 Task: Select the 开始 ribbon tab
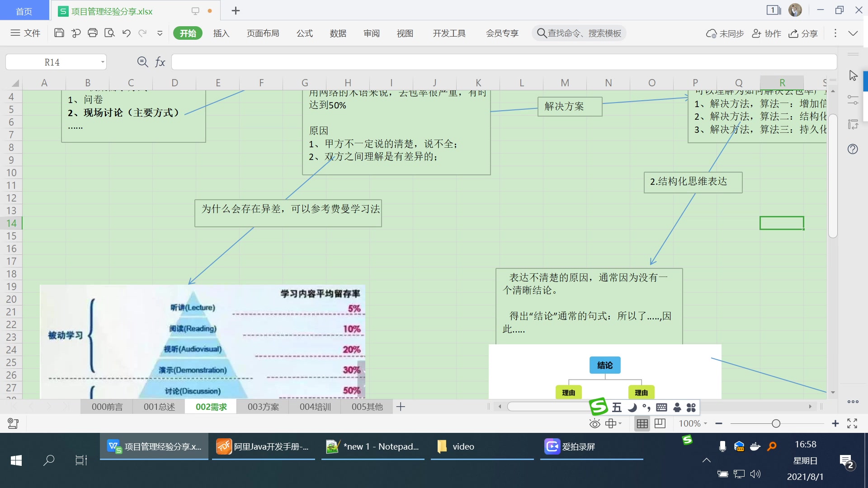(188, 33)
